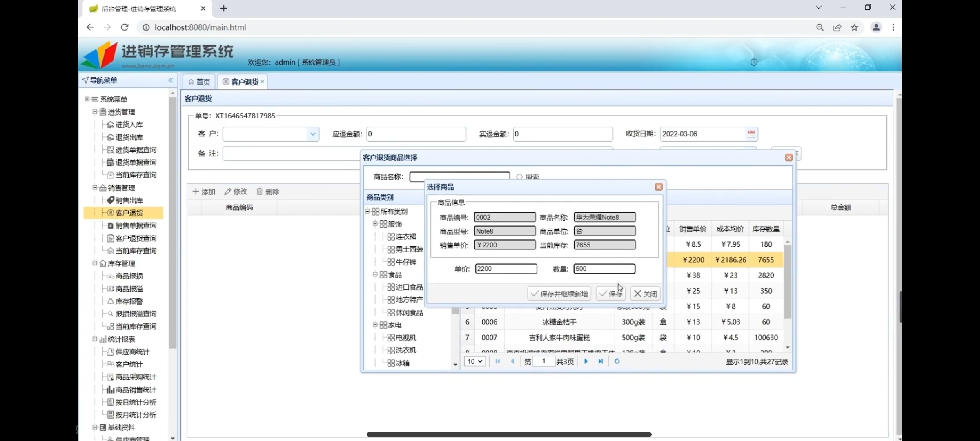Open the page size dropdown showing 10
This screenshot has width=980, height=441.
coord(475,361)
